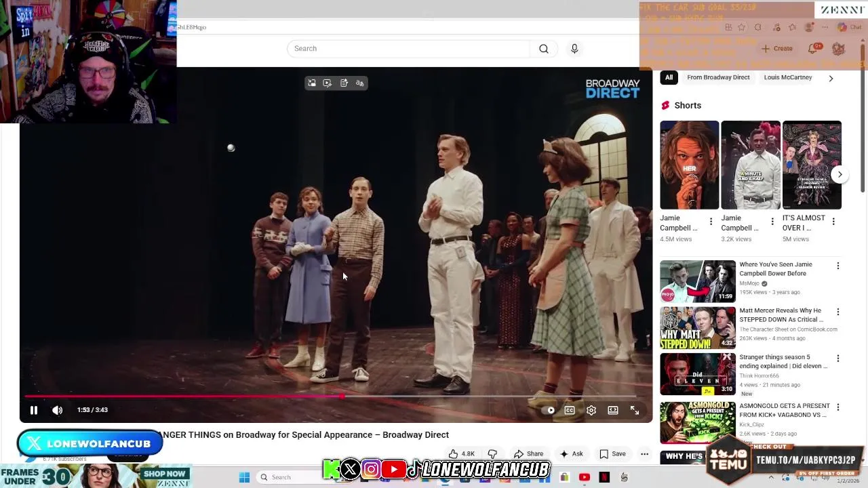868x488 pixels.
Task: Open the 'A minute and a half' Short
Action: [x=751, y=165]
